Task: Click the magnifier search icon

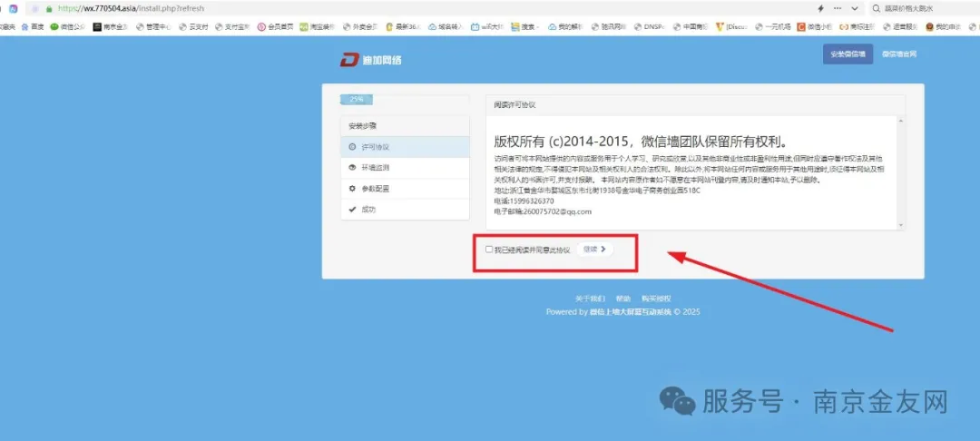Action: coord(877,9)
